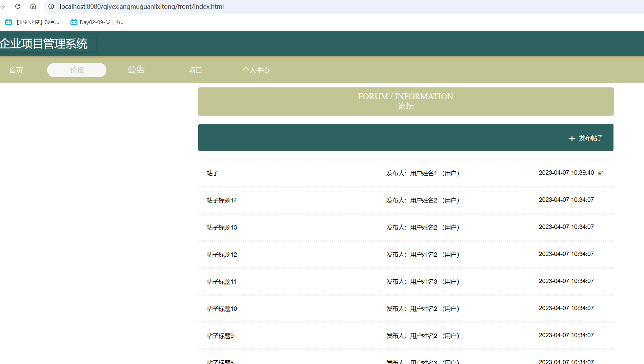Open post 帖子标题13

[x=222, y=228]
